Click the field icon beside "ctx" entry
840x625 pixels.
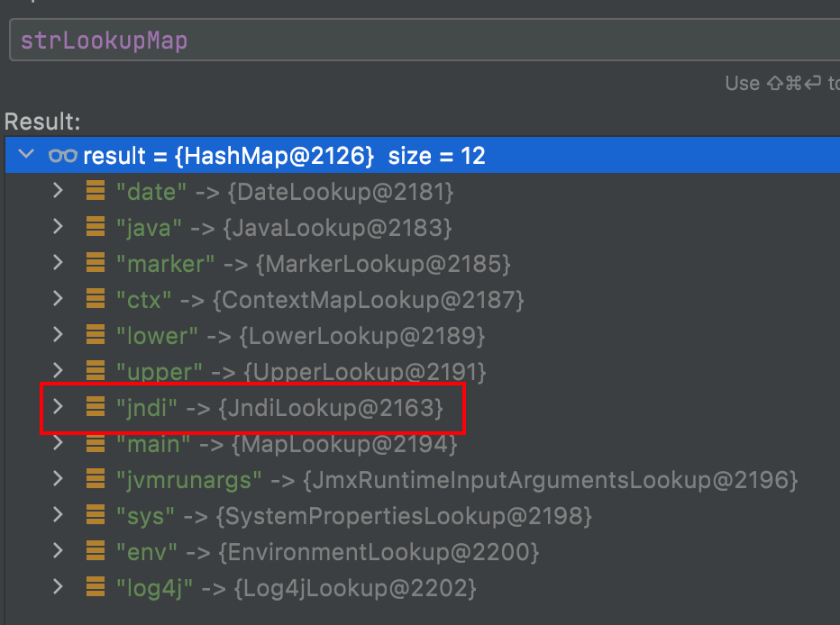click(95, 300)
